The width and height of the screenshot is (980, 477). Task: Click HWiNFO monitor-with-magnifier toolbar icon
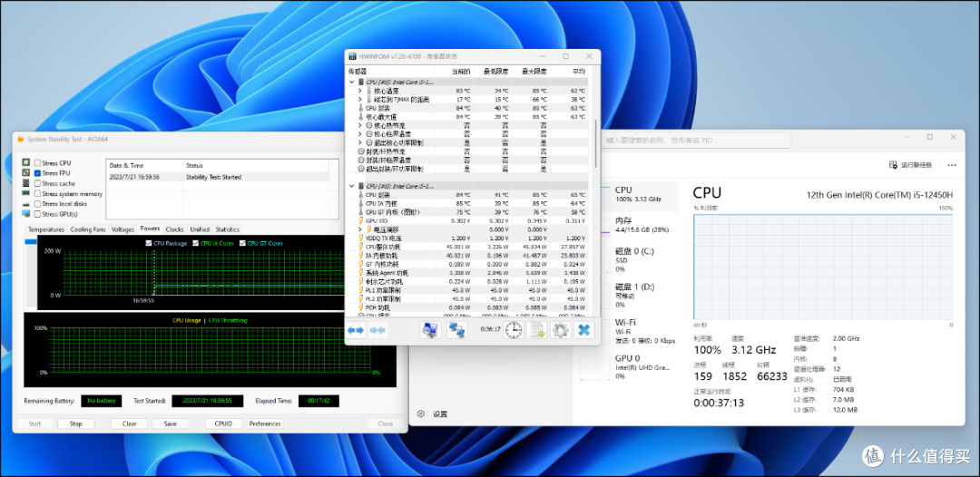pos(431,330)
